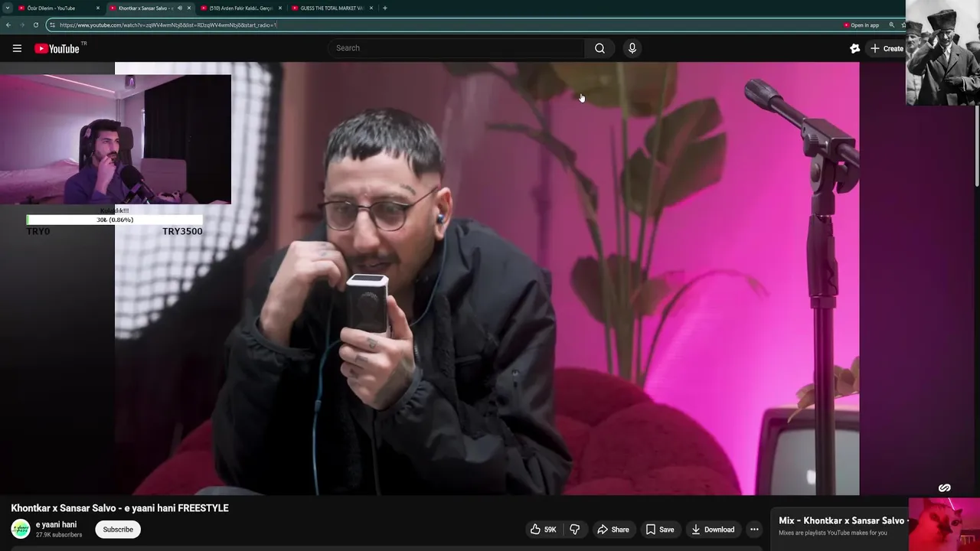Start voice search with microphone icon
Image resolution: width=980 pixels, height=551 pixels.
tap(632, 48)
